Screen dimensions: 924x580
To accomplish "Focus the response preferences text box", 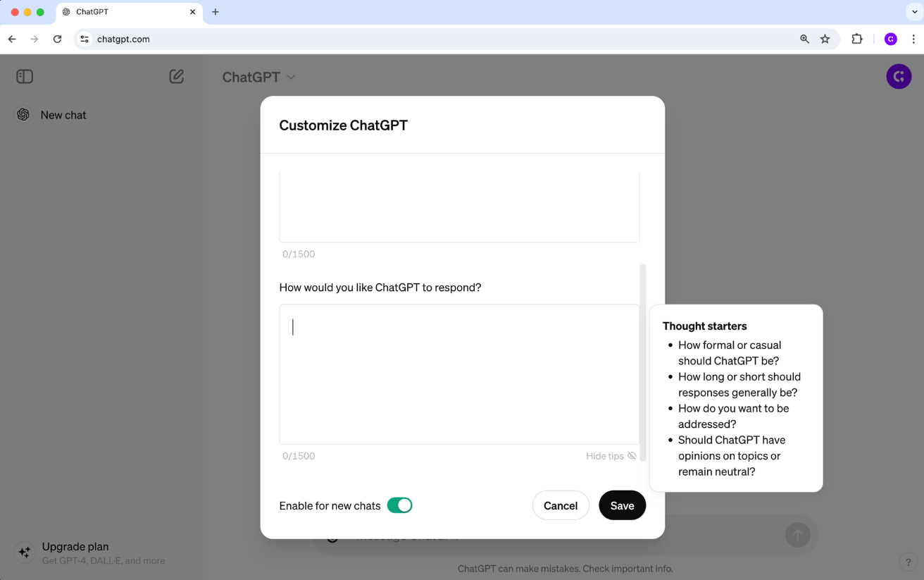I will 459,374.
